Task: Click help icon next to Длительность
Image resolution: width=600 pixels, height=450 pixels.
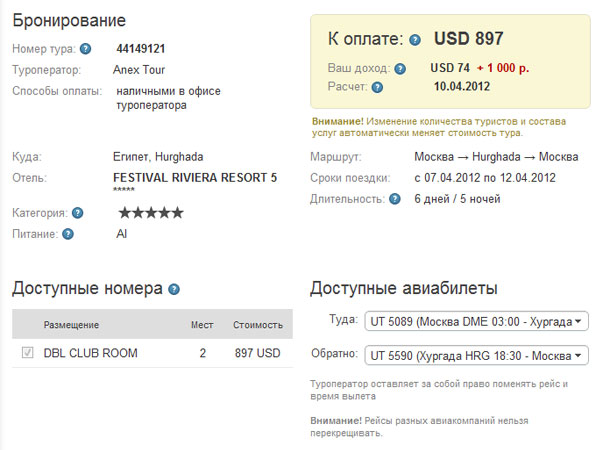Action: (x=395, y=199)
